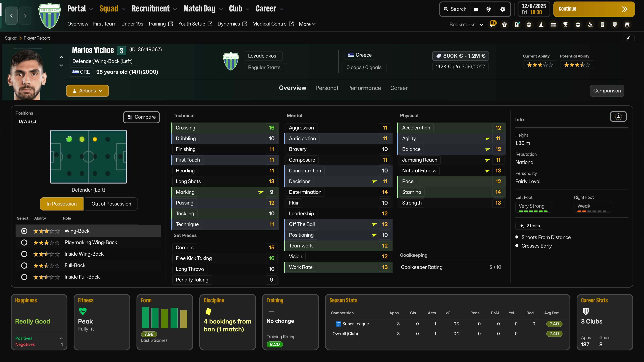
Task: Select the Full-Back role radio button
Action: click(24, 265)
